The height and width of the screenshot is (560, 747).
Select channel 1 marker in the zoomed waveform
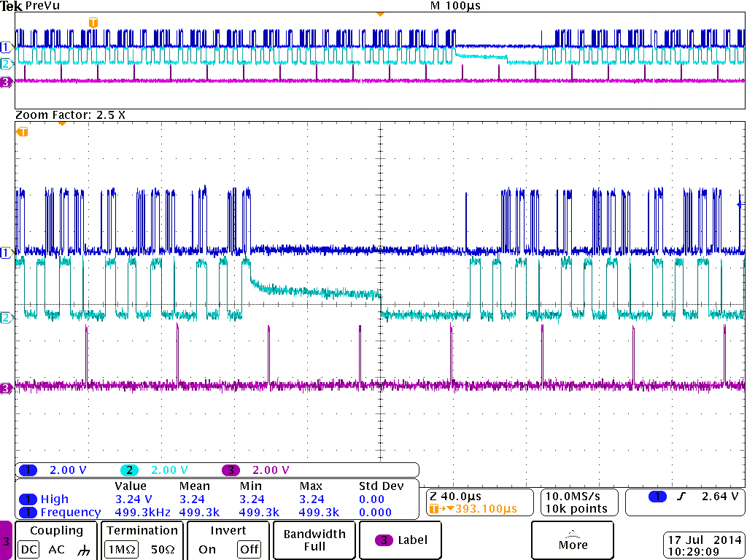[x=7, y=253]
